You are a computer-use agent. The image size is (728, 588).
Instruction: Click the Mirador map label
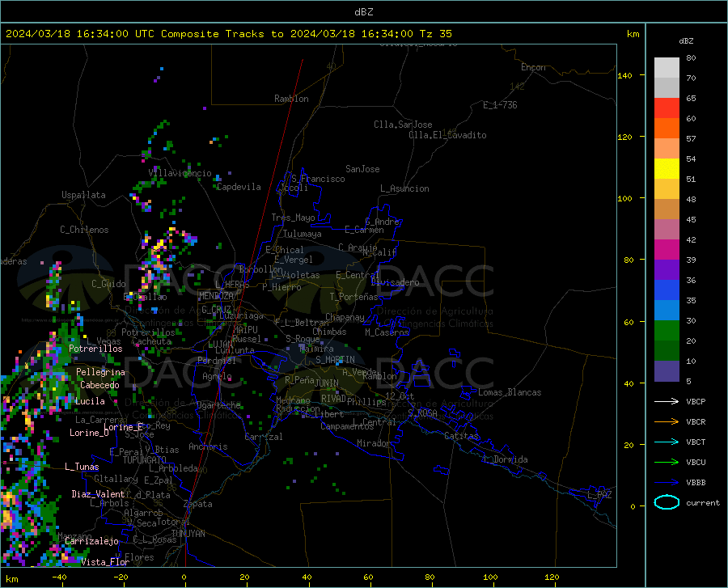(374, 443)
